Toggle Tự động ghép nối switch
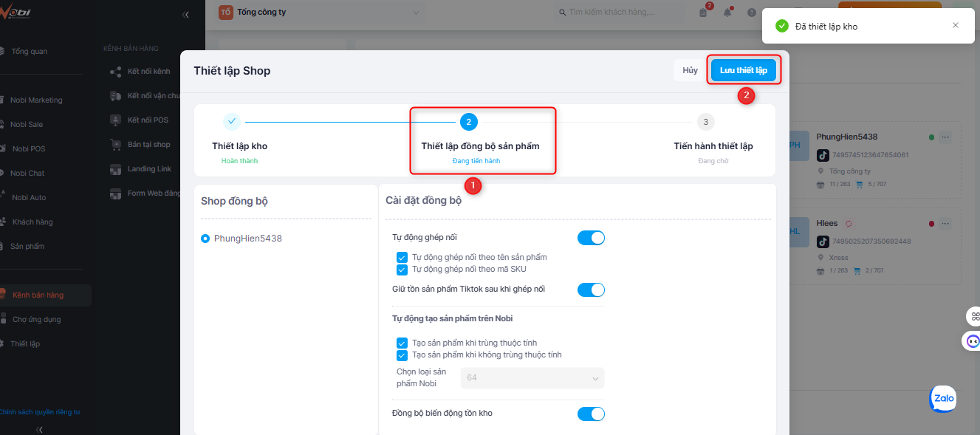 [x=591, y=238]
